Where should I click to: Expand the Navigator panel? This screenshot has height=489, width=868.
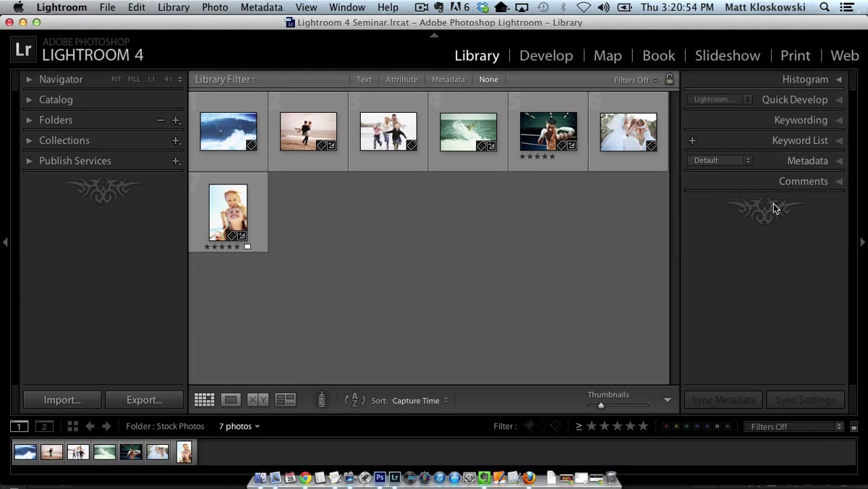pos(29,80)
